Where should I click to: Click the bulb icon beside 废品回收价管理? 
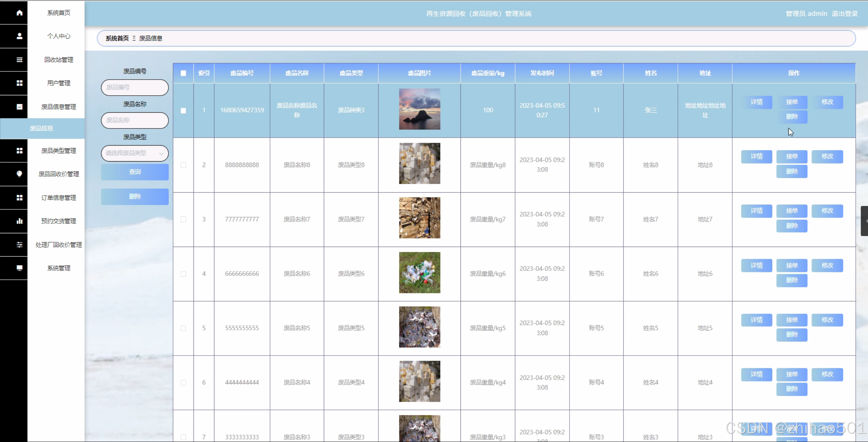click(x=19, y=174)
